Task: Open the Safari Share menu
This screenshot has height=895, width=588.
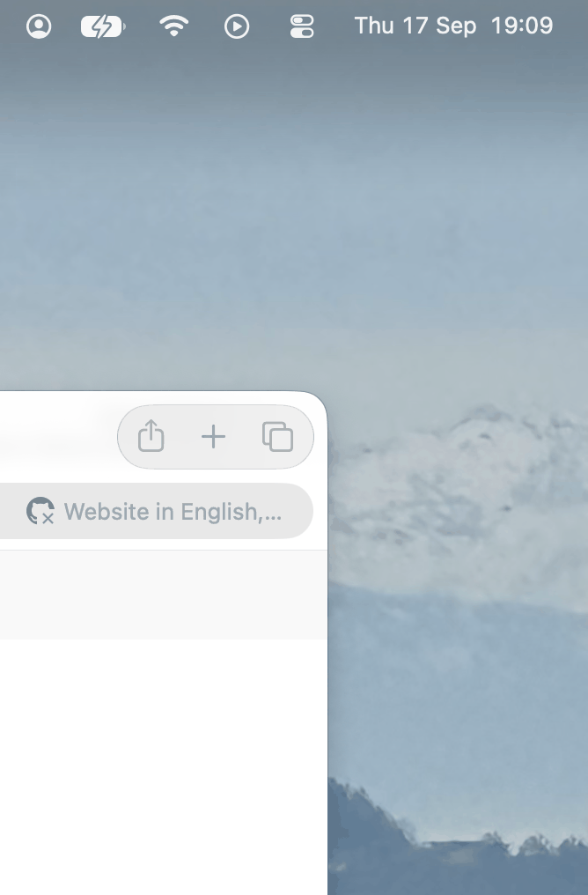Action: click(x=151, y=436)
